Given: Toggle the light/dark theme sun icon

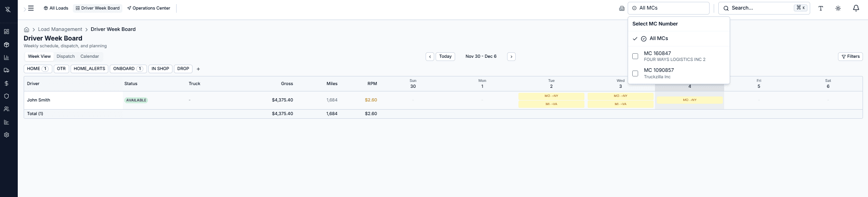Looking at the screenshot, I should (x=838, y=8).
